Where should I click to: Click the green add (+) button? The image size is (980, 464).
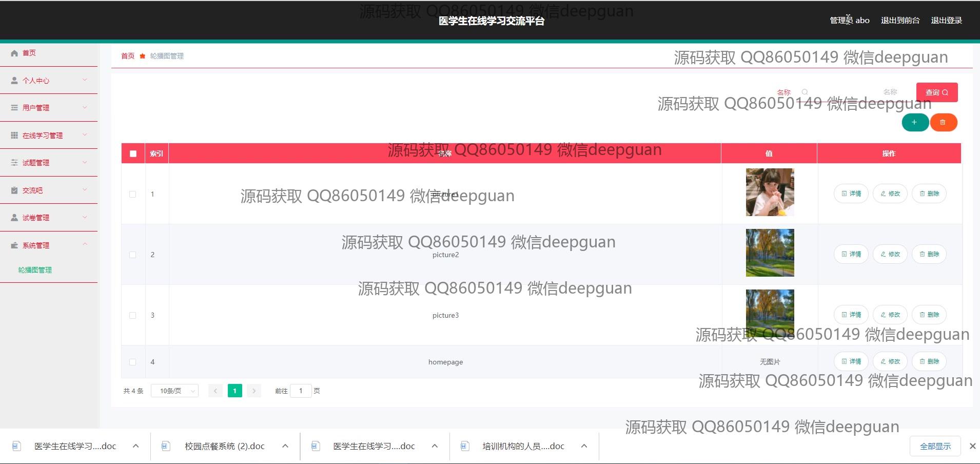tap(915, 122)
